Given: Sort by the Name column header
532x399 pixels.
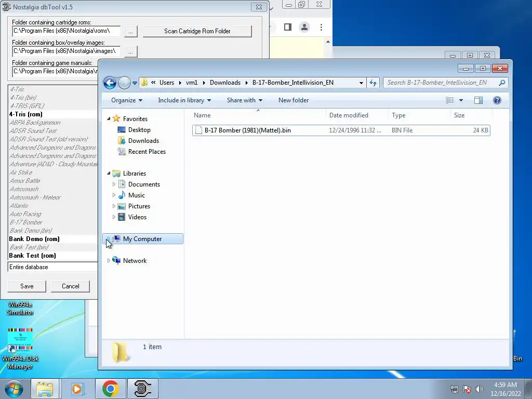Looking at the screenshot, I should point(259,115).
